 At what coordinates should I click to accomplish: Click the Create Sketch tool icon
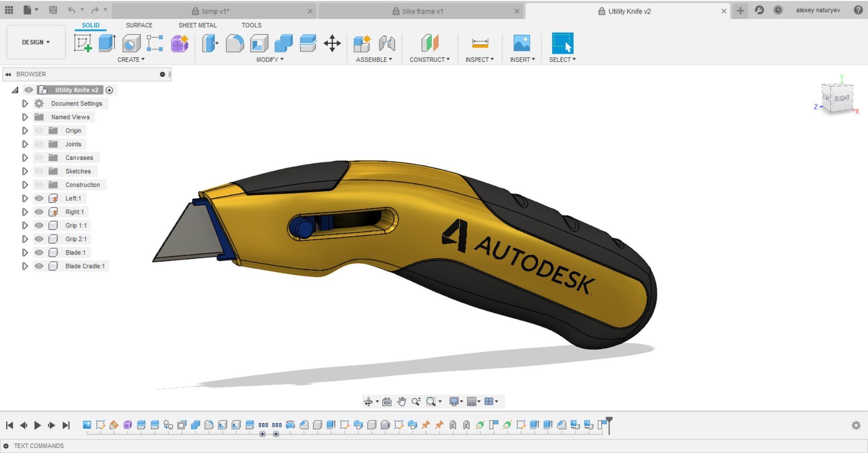83,43
